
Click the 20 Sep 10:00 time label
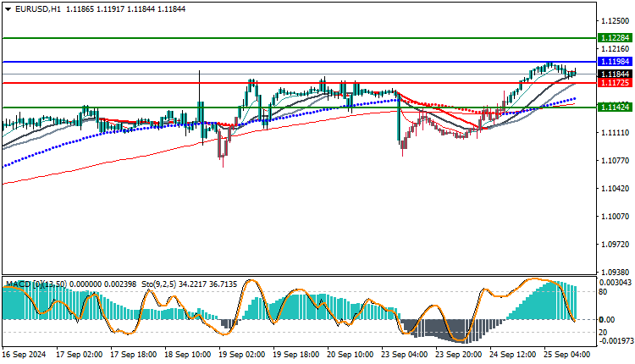[351, 355]
